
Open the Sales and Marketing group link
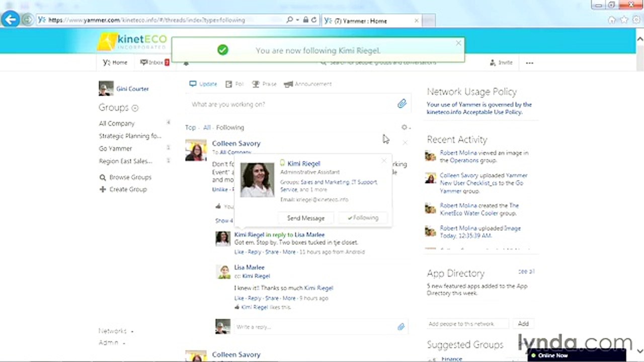(325, 182)
